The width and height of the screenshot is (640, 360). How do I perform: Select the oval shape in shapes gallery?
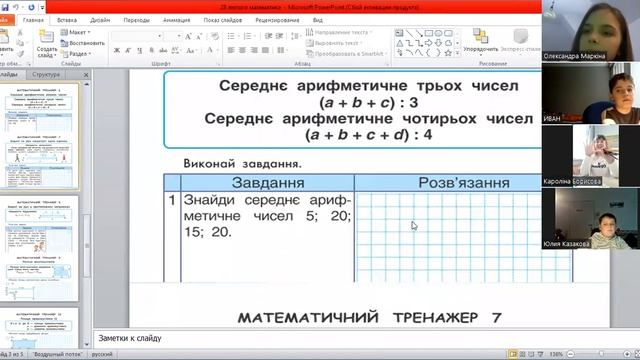[438, 33]
